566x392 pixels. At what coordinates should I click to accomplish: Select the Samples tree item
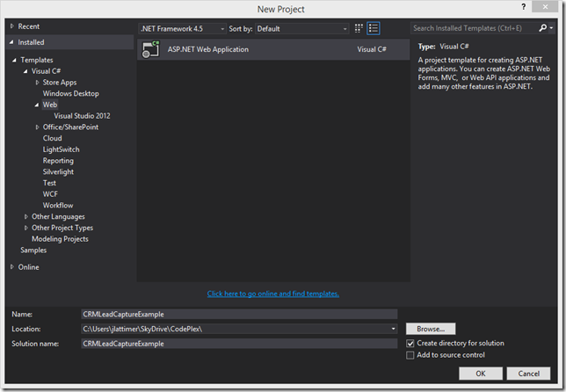33,250
